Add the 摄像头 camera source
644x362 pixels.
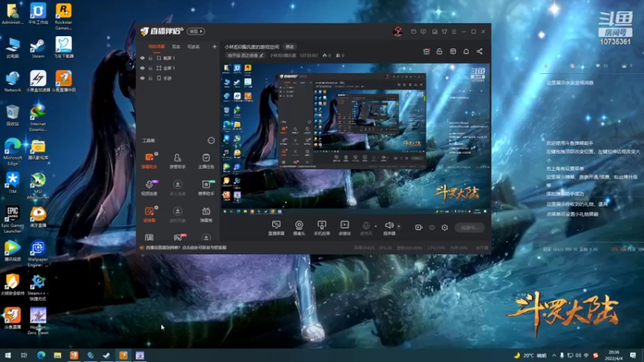coord(299,228)
